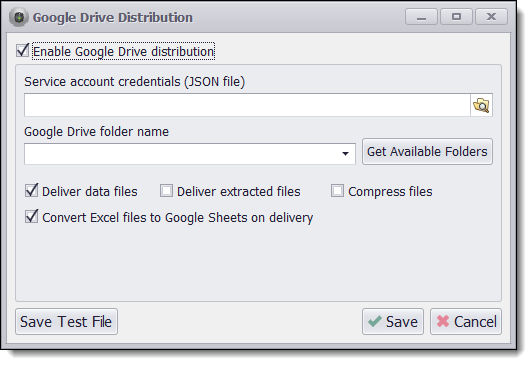Enable Deliver extracted files option
This screenshot has width=532, height=365.
pos(166,191)
